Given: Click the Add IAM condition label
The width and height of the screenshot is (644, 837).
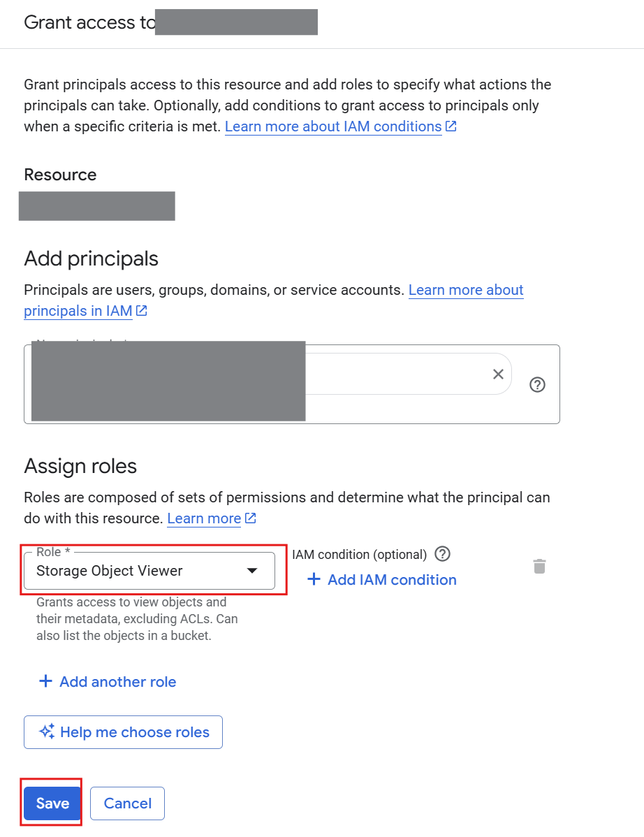Looking at the screenshot, I should click(392, 580).
